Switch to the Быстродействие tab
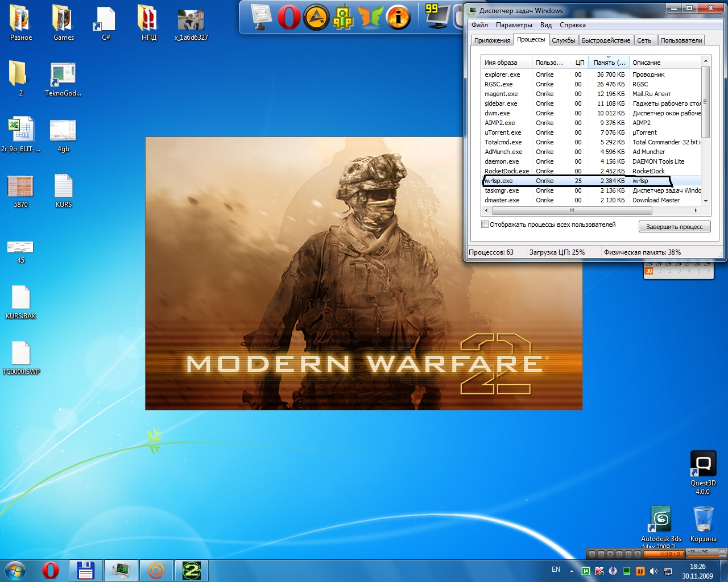Viewport: 728px width, 582px height. (606, 40)
